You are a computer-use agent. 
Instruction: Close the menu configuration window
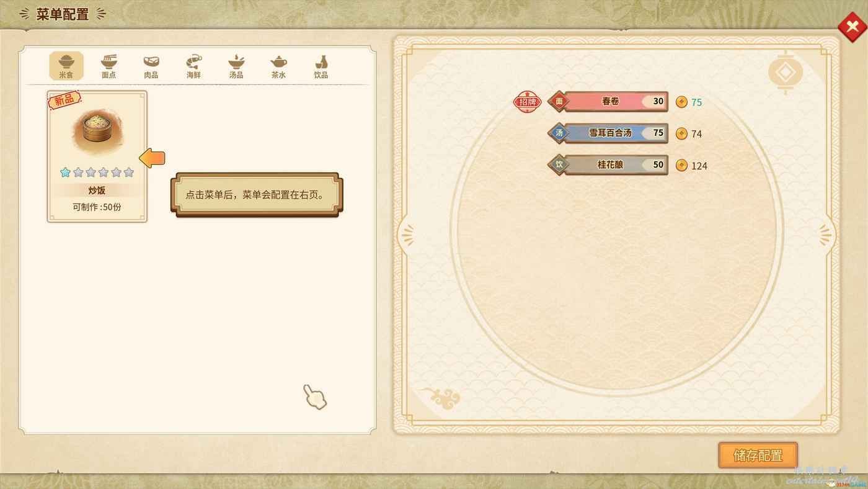click(852, 27)
